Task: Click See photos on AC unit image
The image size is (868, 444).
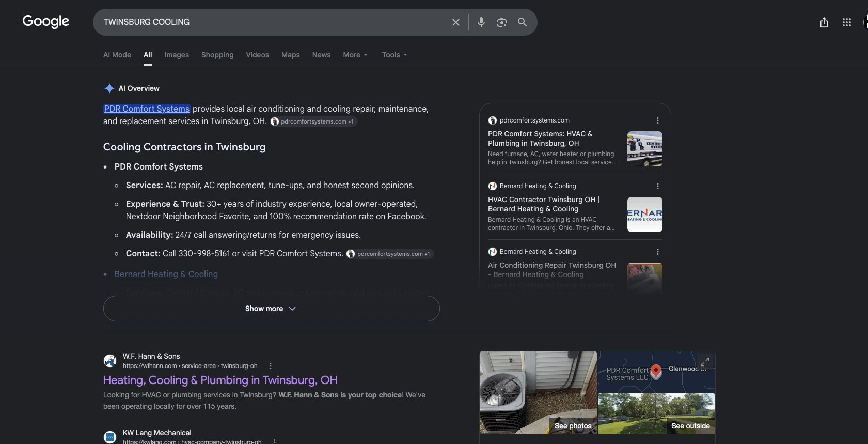Action: coord(538,393)
